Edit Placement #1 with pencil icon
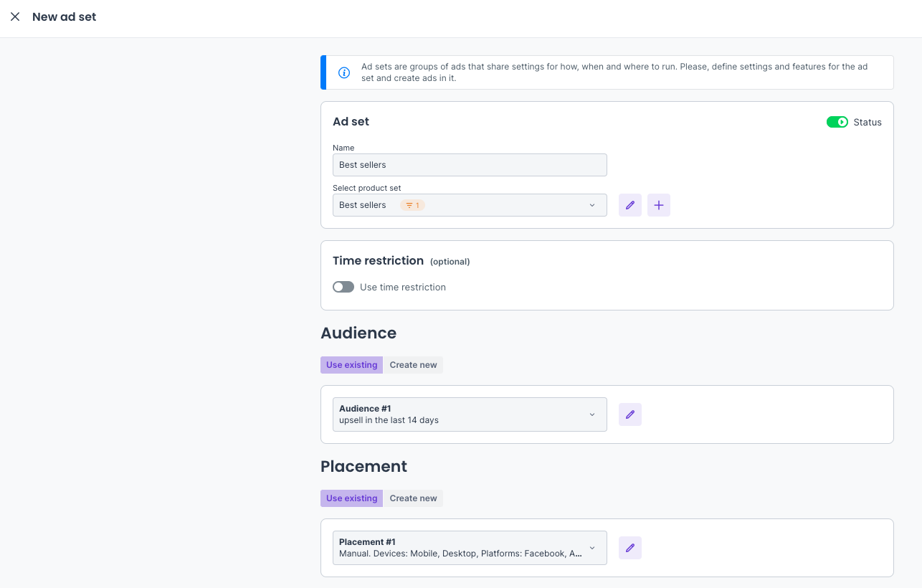This screenshot has width=922, height=588. click(629, 548)
